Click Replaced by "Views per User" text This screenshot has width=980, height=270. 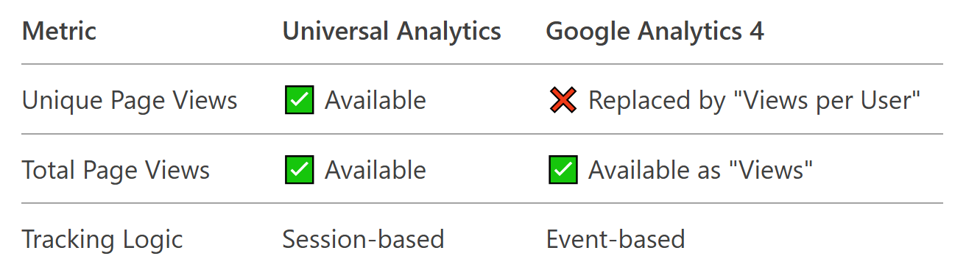pyautogui.click(x=755, y=101)
